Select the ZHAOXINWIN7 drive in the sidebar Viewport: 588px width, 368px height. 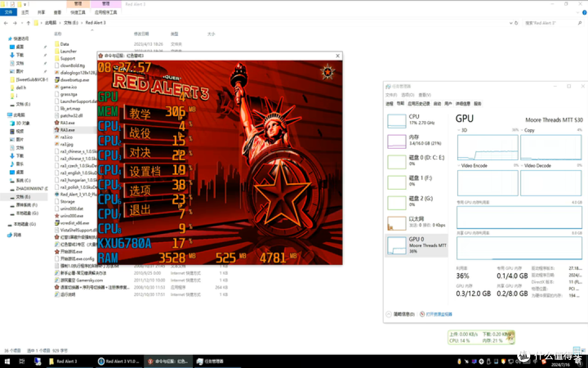pos(28,189)
